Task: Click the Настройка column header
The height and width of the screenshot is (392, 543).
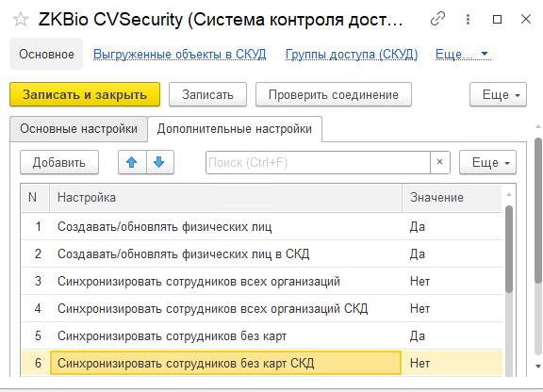Action: pos(226,198)
